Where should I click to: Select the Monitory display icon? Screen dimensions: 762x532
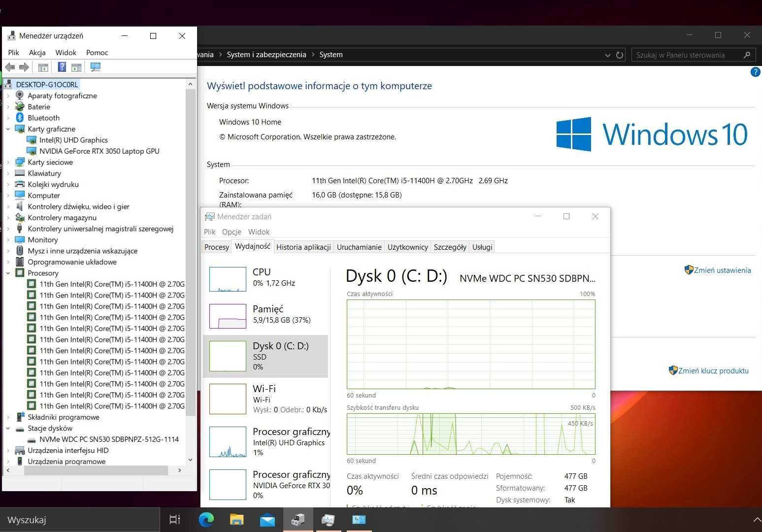tap(20, 239)
